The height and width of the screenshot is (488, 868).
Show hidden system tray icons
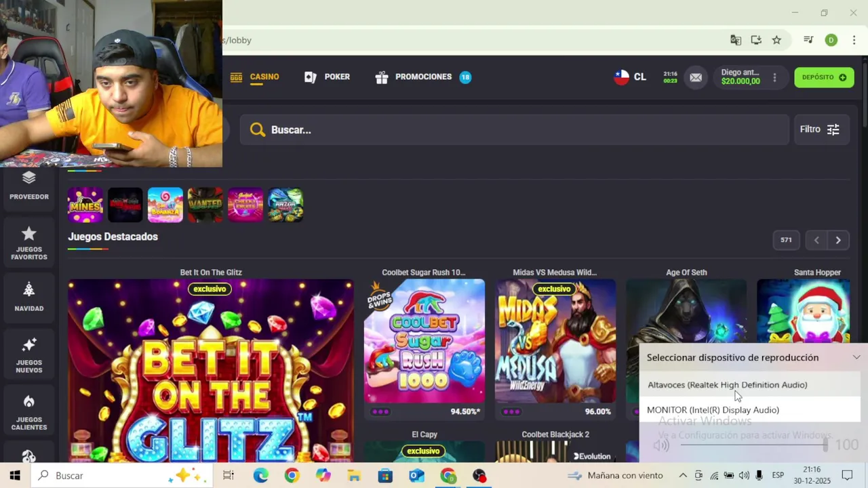click(x=683, y=476)
